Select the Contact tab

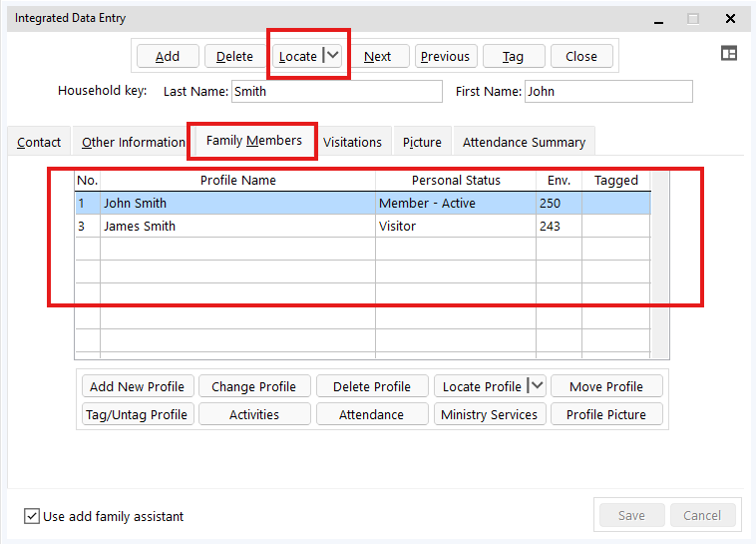point(39,142)
